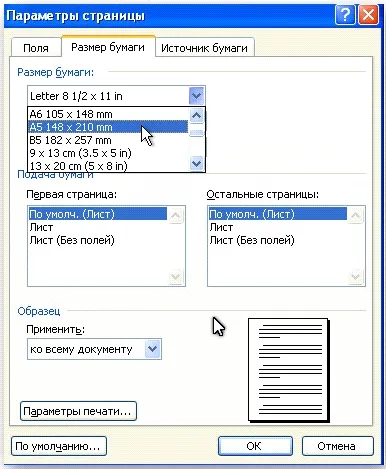Open the Применить dropdown arrow
Image resolution: width=386 pixels, height=469 pixels.
tap(153, 349)
